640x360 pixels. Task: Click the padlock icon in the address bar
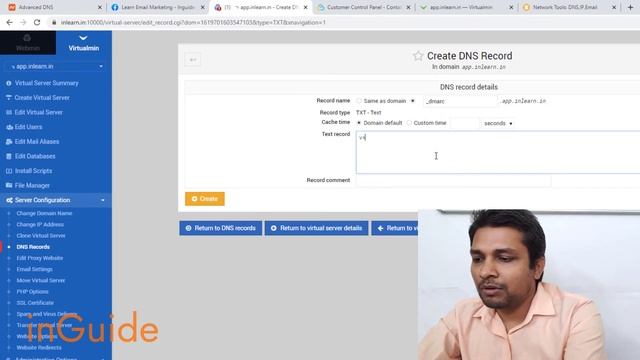54,22
